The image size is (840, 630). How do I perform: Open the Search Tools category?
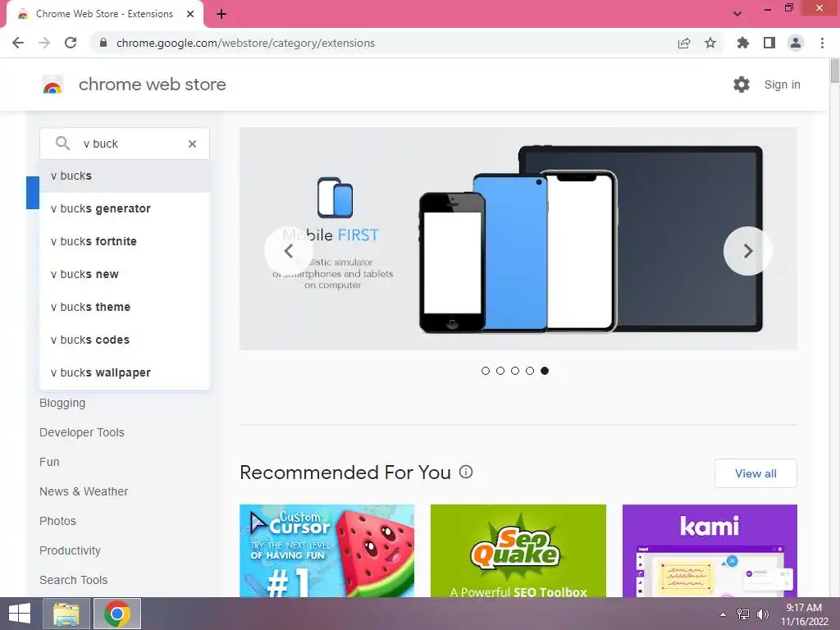pyautogui.click(x=73, y=580)
